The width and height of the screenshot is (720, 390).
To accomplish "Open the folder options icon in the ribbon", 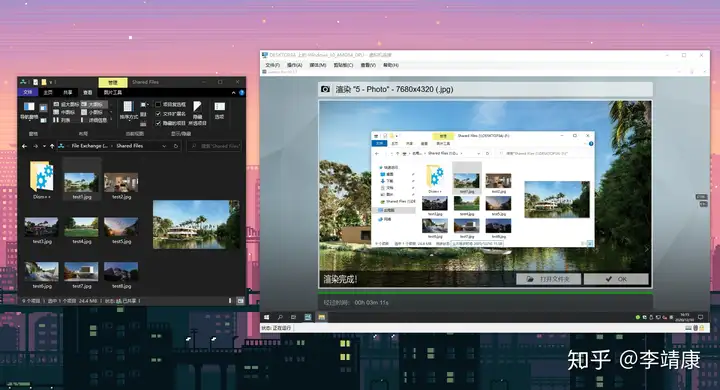I will tap(220, 107).
